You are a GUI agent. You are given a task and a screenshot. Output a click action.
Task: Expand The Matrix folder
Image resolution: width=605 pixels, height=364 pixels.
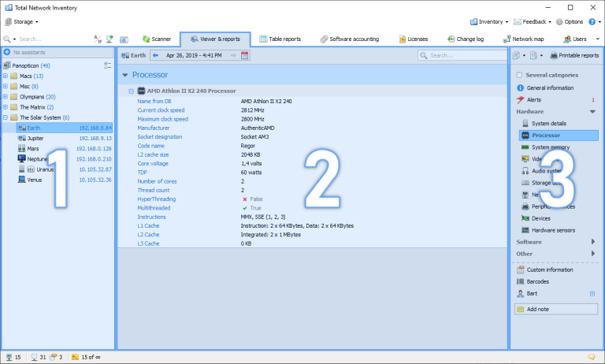pyautogui.click(x=6, y=107)
